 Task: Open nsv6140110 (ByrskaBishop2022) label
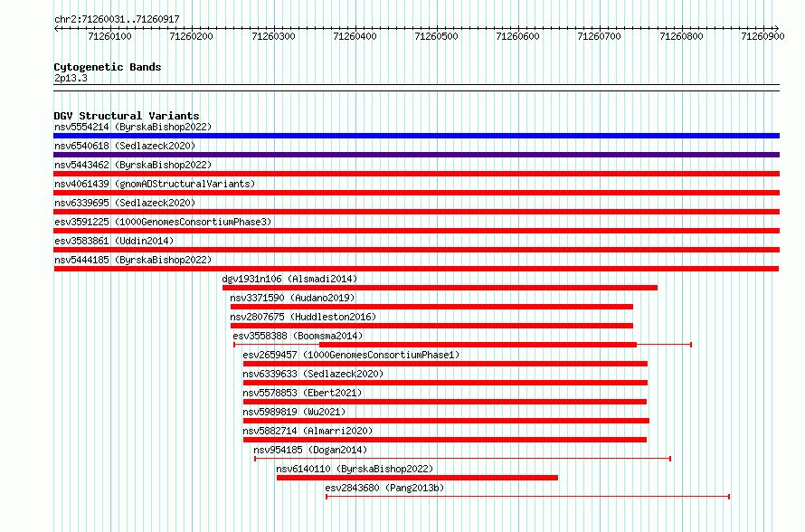pos(355,469)
